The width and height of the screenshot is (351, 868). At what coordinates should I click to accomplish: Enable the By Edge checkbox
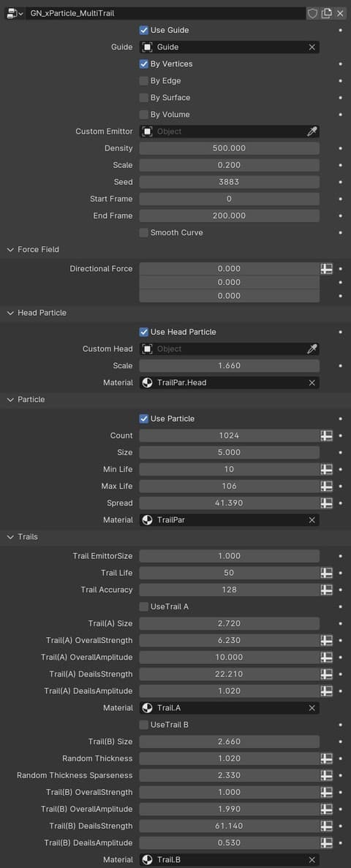(x=144, y=81)
